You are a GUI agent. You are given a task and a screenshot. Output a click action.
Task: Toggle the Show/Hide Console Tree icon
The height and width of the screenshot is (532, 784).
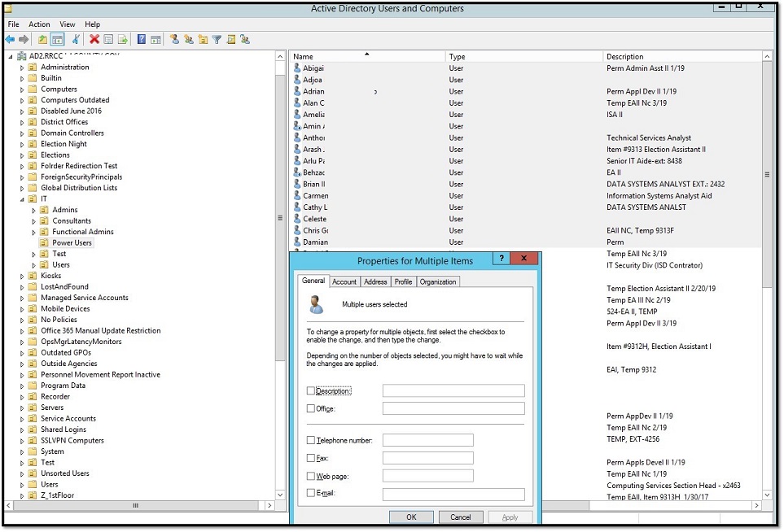click(x=58, y=40)
